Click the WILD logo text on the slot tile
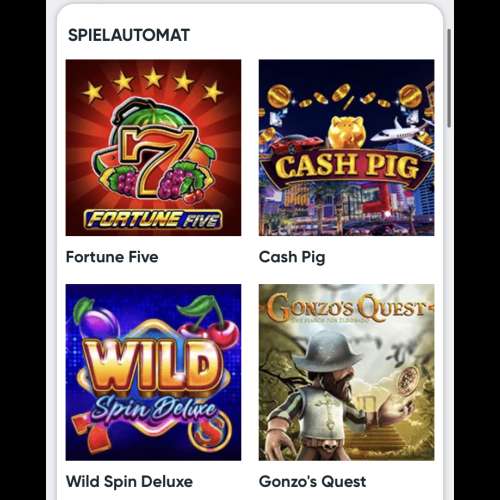Viewport: 500px width, 500px height. point(152,366)
